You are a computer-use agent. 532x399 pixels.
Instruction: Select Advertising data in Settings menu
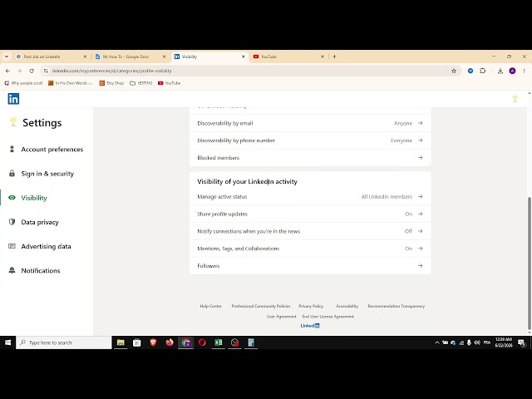(46, 246)
